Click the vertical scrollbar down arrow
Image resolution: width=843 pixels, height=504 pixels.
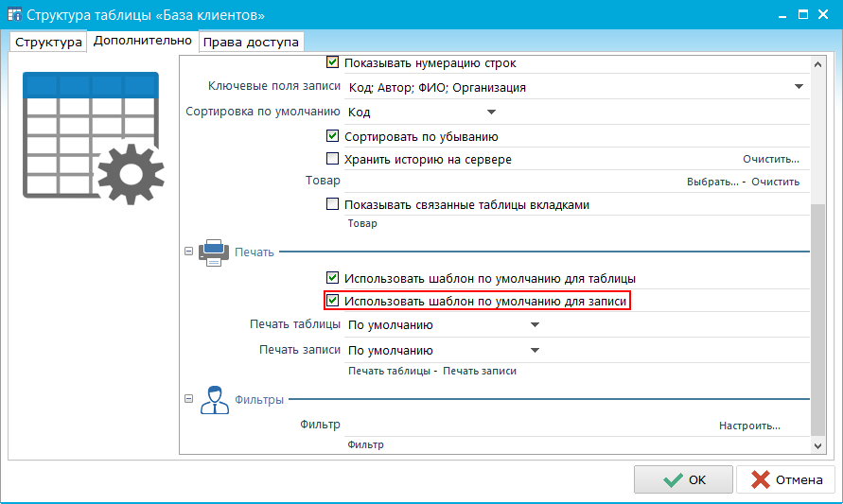coord(817,444)
